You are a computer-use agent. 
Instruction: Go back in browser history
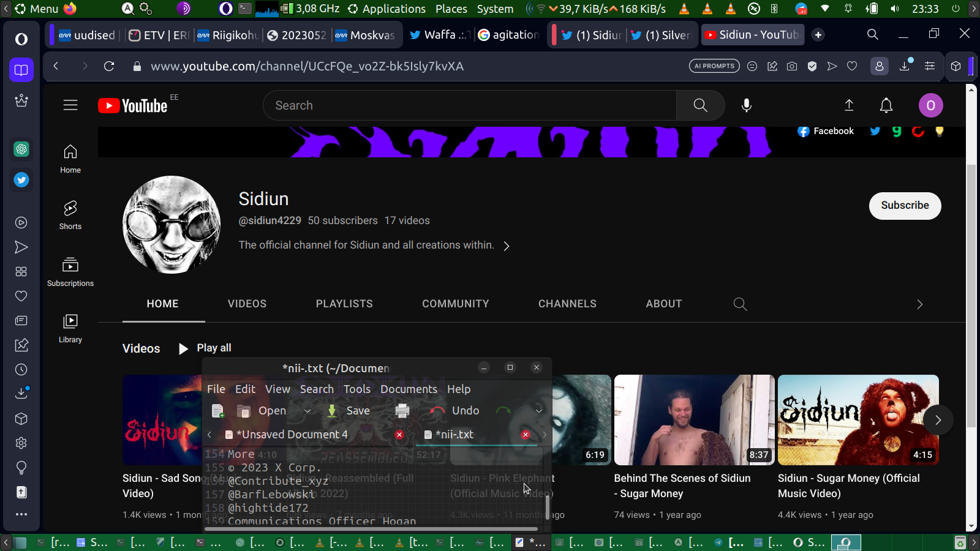coord(56,66)
